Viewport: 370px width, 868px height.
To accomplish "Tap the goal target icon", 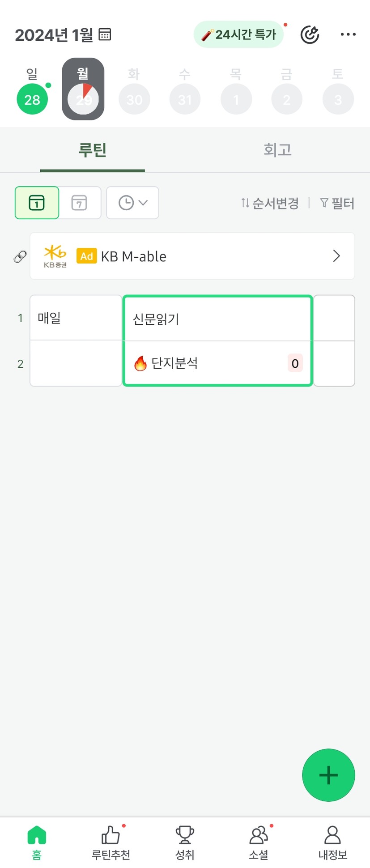I will tap(310, 34).
